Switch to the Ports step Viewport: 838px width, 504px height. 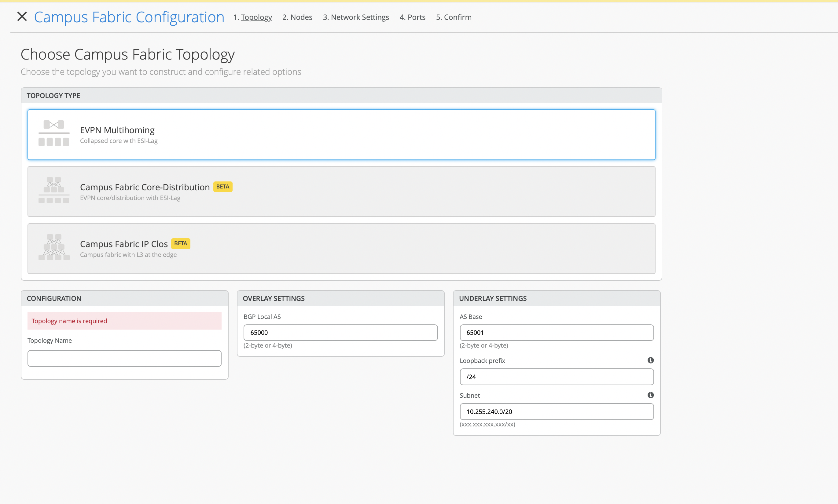412,17
